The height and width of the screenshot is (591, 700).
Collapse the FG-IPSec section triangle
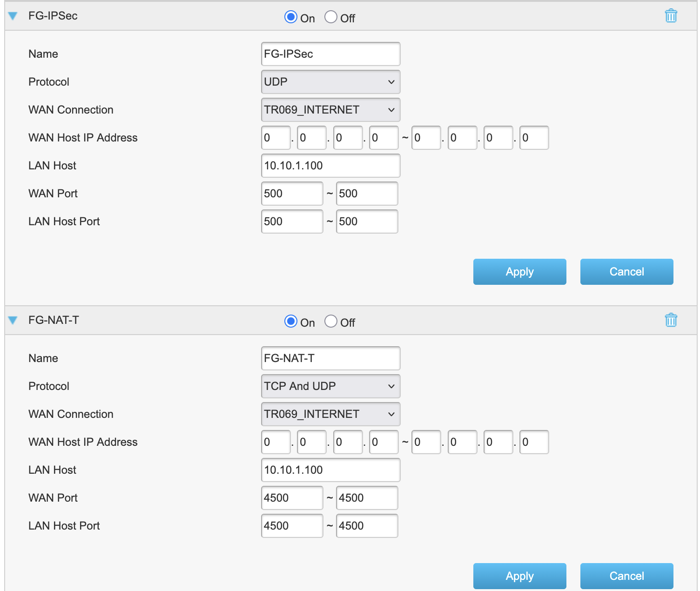pyautogui.click(x=13, y=16)
